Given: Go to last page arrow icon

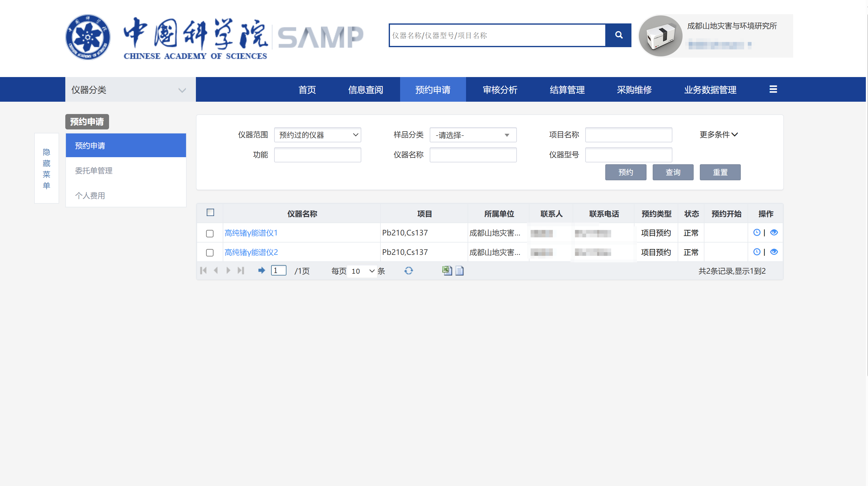Looking at the screenshot, I should (241, 271).
